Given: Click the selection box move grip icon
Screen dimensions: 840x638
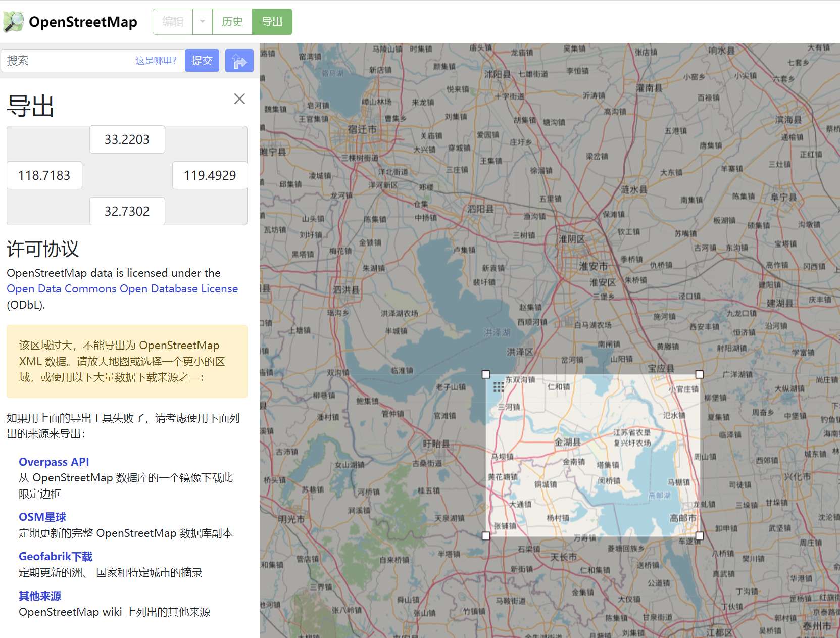Looking at the screenshot, I should [x=499, y=387].
